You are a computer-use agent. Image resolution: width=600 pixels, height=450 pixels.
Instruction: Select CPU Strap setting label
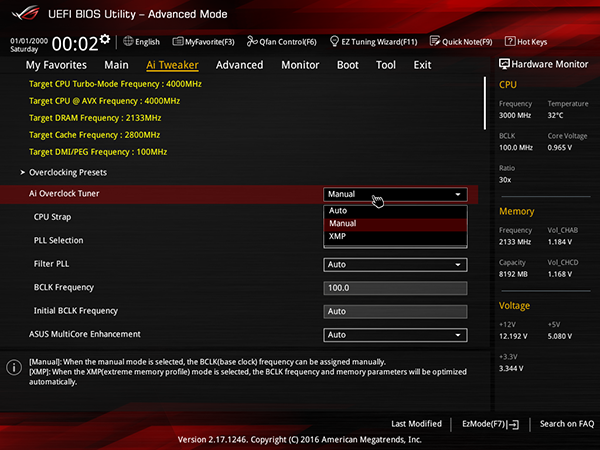coord(52,217)
